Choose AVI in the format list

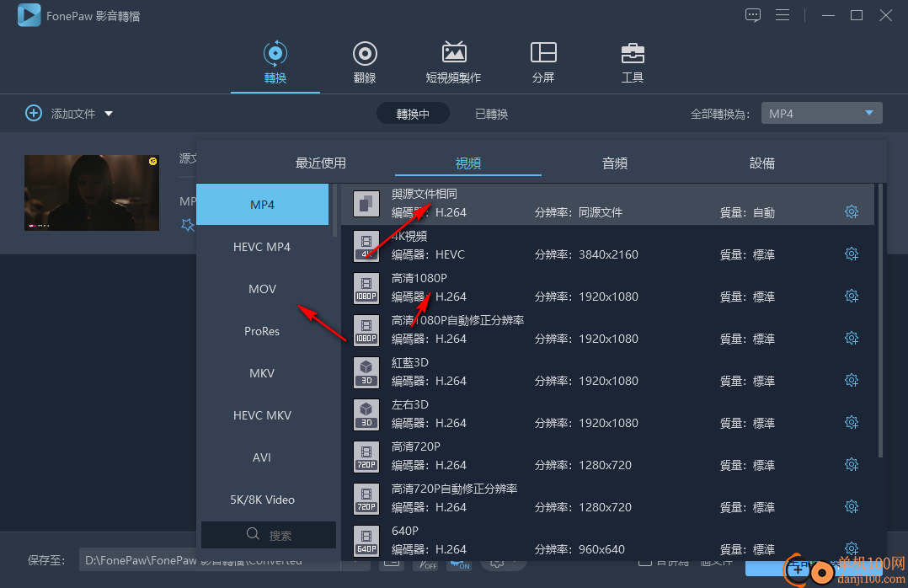(x=262, y=457)
